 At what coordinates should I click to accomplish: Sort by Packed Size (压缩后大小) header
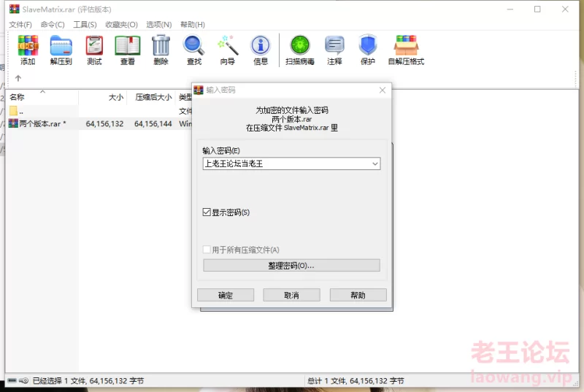pyautogui.click(x=151, y=97)
